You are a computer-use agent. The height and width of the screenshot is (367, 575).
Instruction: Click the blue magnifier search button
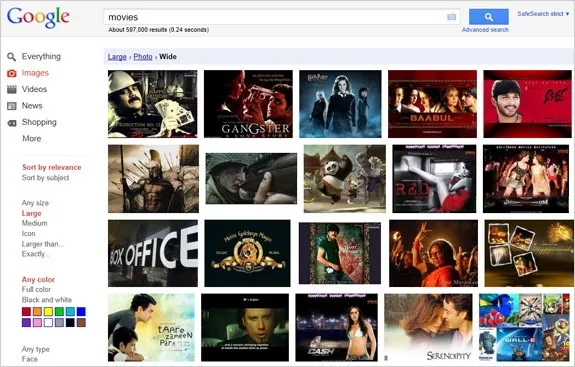[488, 17]
